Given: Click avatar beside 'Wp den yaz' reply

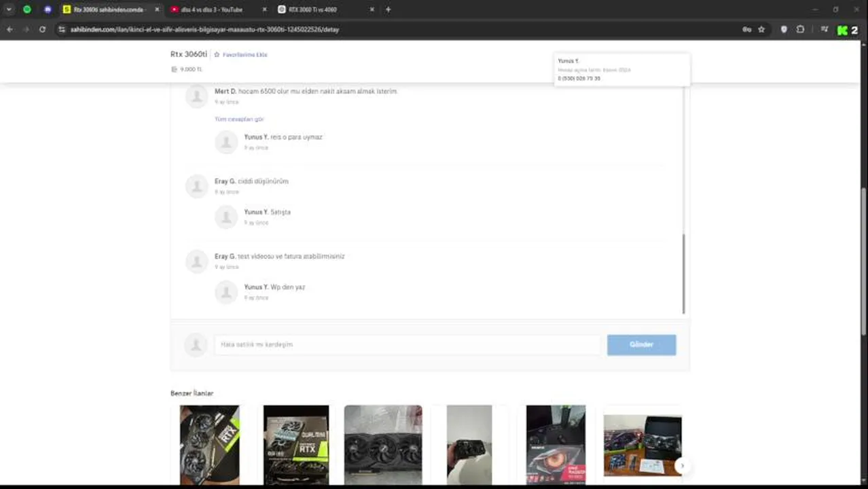Looking at the screenshot, I should (226, 292).
